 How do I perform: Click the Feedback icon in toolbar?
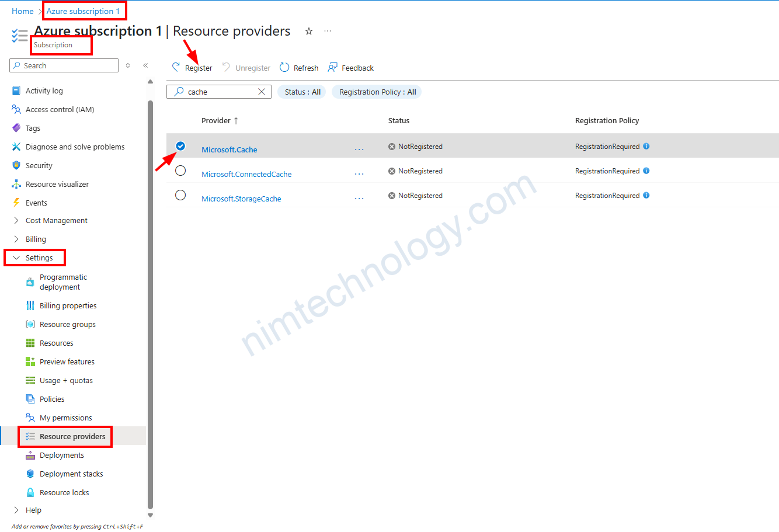tap(333, 68)
